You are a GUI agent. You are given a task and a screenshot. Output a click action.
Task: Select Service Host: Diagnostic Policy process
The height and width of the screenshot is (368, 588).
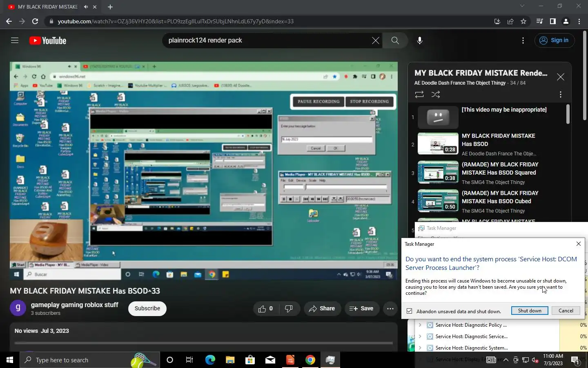471,325
